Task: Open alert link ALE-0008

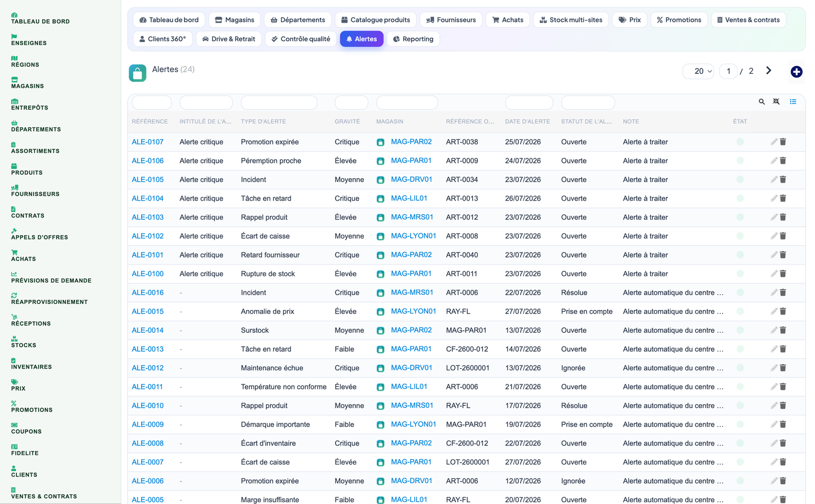Action: pyautogui.click(x=148, y=444)
